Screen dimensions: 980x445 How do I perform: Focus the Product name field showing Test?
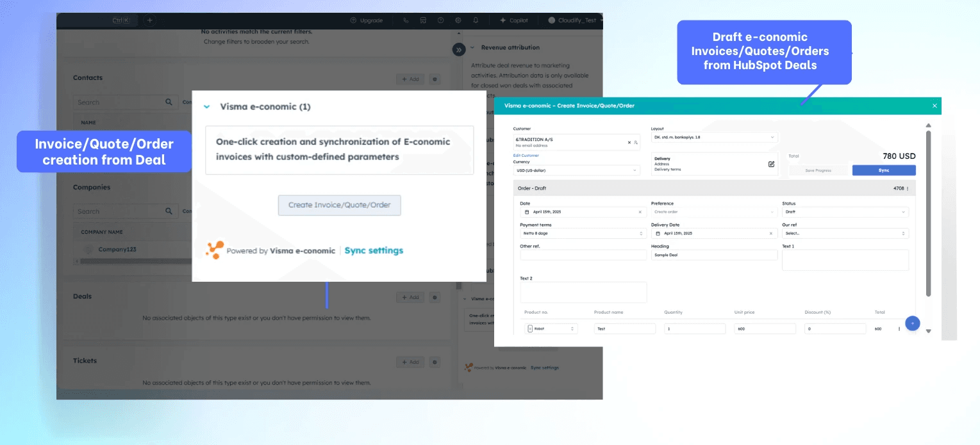(x=625, y=328)
